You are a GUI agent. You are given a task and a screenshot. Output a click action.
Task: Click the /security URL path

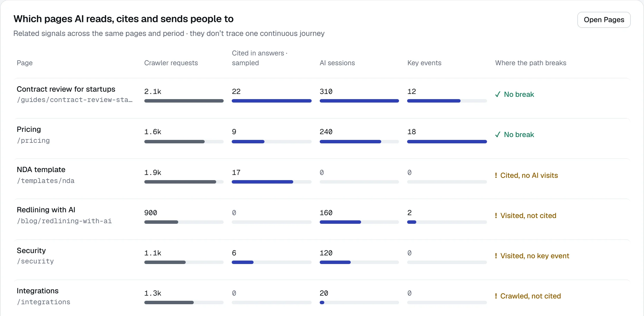(35, 261)
